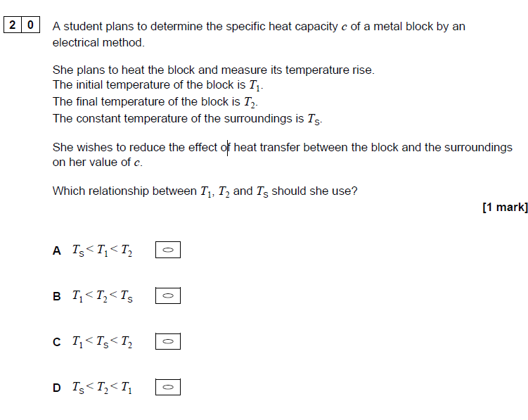Click the text 'on her value of c'
Viewport: 528px width, 420px height.
coord(97,163)
